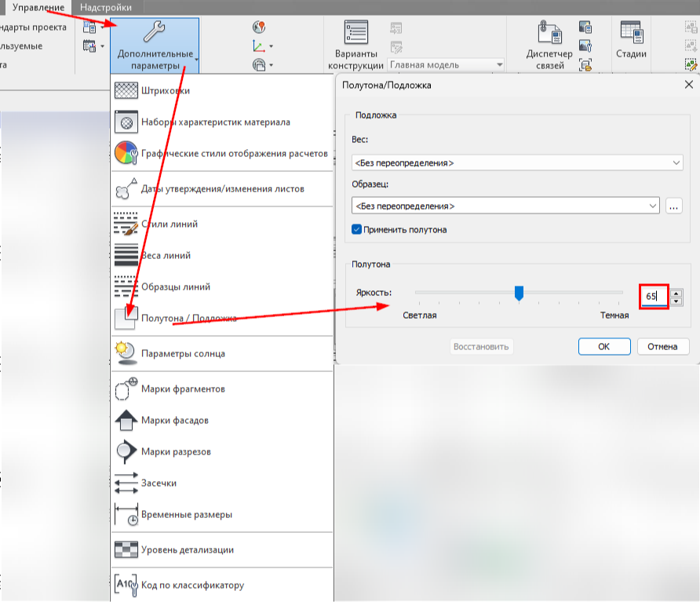Click the small icon right of Варианты конструкции
This screenshot has height=602, width=700.
coord(396,28)
